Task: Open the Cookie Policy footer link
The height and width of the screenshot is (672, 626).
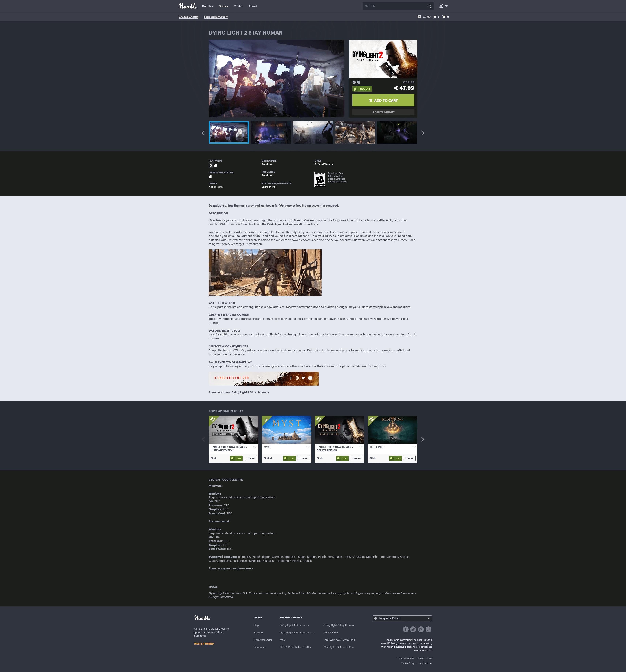Action: [x=408, y=664]
